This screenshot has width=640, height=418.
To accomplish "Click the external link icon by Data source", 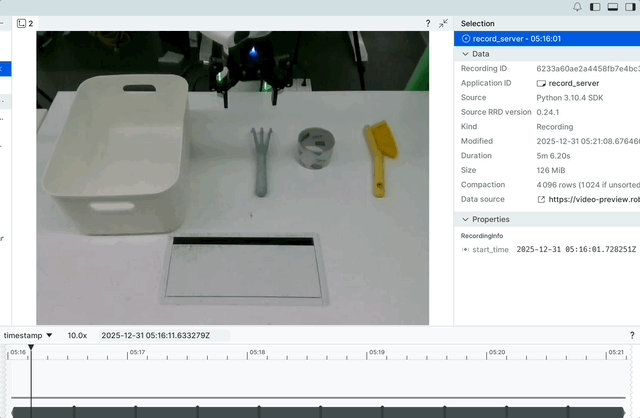I will point(541,199).
